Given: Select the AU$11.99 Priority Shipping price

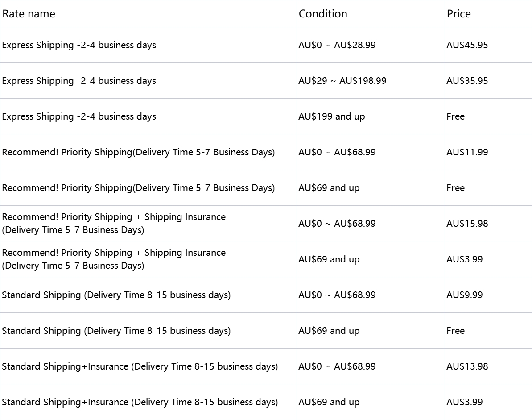Looking at the screenshot, I should click(x=467, y=152).
